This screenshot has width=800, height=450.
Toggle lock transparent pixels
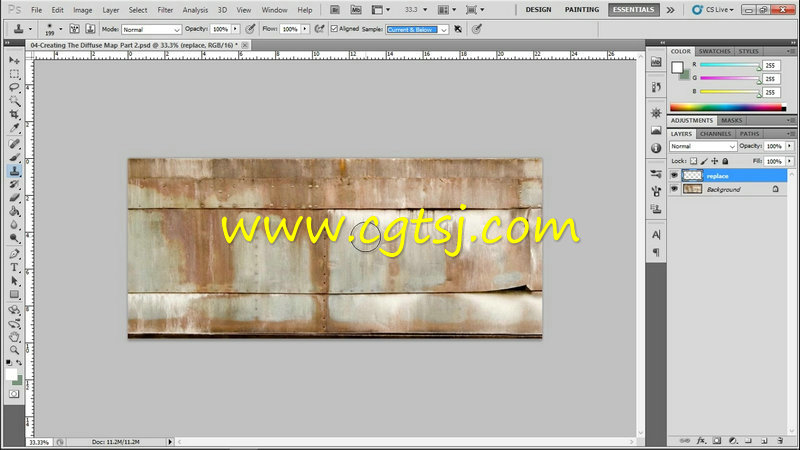pos(693,161)
